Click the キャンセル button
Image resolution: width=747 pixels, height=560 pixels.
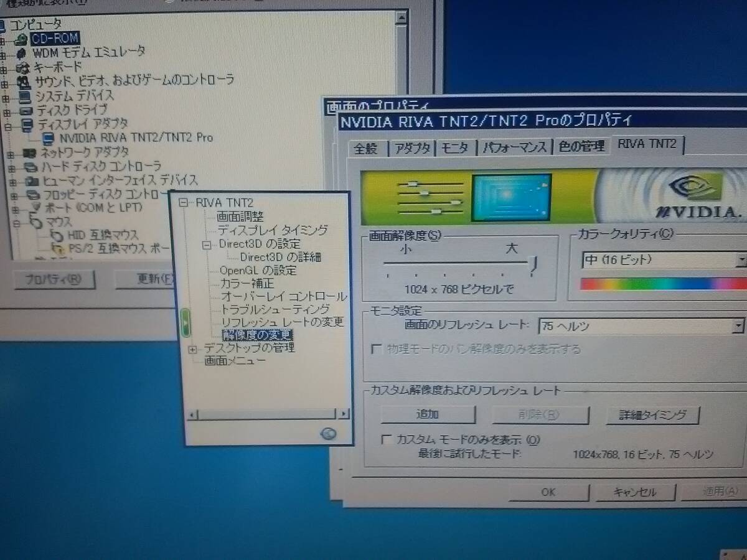pyautogui.click(x=635, y=492)
